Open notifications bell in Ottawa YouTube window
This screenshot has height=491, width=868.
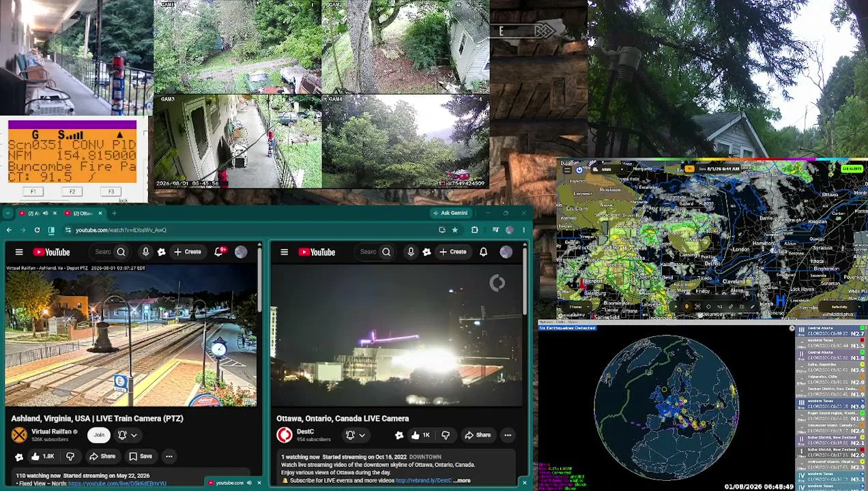pos(483,252)
